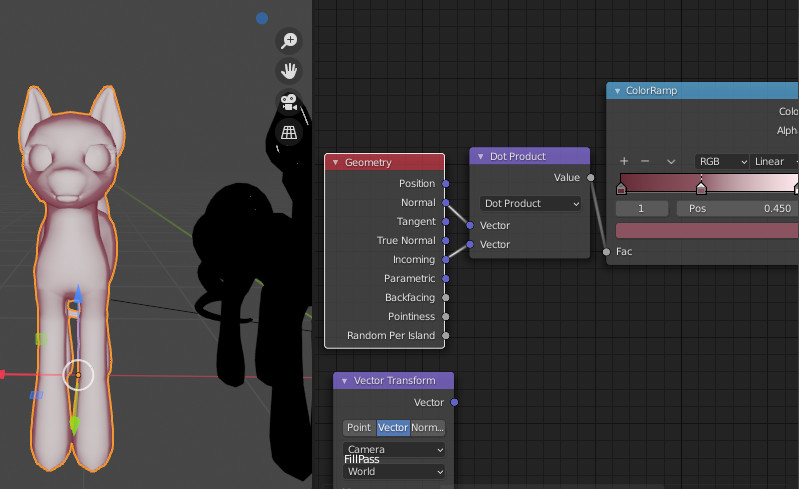799x489 pixels.
Task: Click the Pointiness output socket
Action: click(x=446, y=316)
